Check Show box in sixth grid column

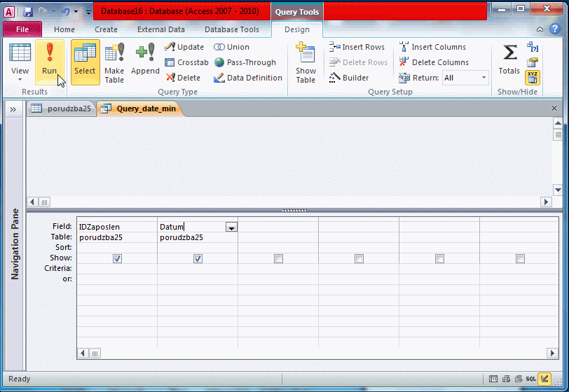point(520,258)
